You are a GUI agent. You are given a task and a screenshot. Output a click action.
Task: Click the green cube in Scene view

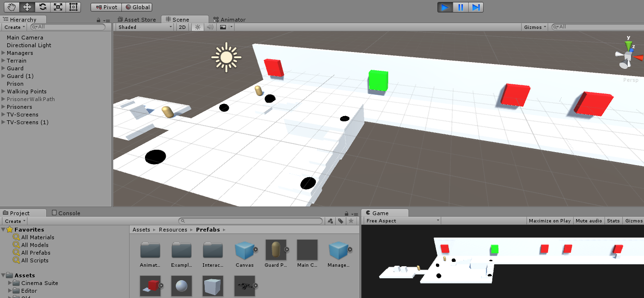378,81
